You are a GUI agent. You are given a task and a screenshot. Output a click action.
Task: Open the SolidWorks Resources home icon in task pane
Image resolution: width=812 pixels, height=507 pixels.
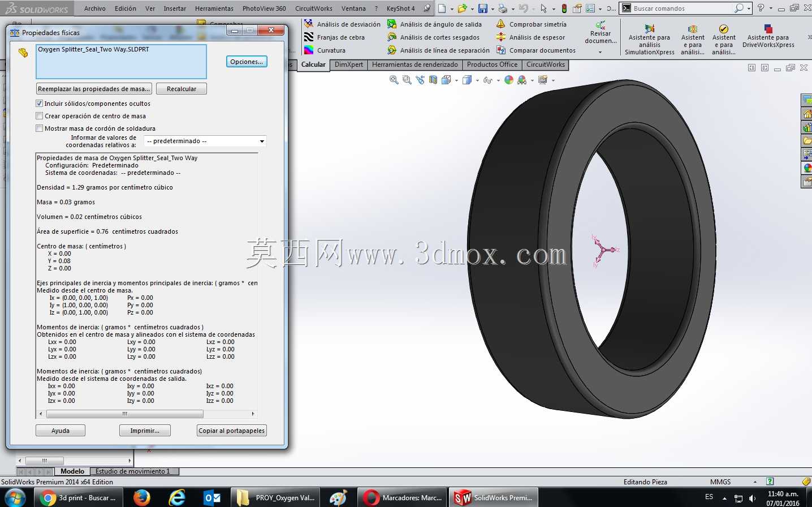[x=807, y=114]
